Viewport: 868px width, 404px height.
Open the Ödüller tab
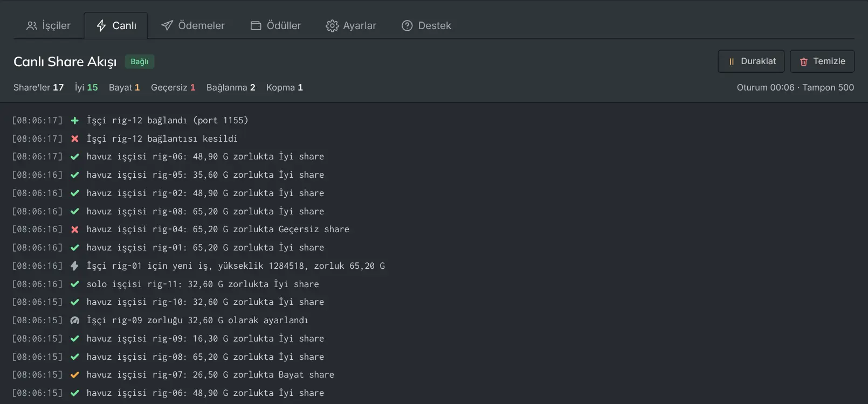[x=275, y=26]
